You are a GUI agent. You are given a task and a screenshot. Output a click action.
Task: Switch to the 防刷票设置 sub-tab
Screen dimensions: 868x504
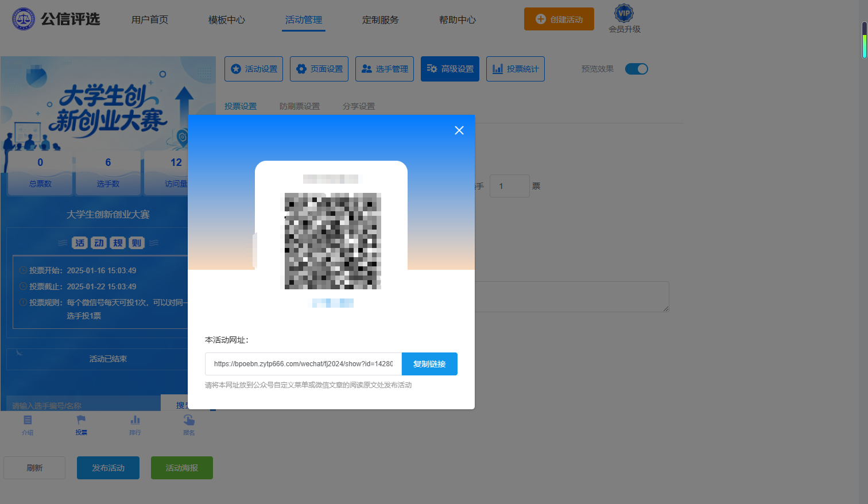[300, 106]
